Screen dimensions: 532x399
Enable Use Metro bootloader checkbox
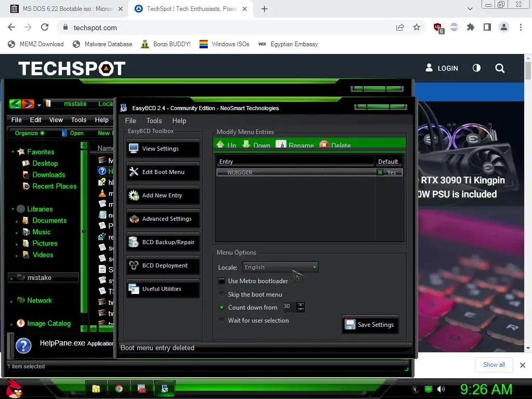(221, 281)
